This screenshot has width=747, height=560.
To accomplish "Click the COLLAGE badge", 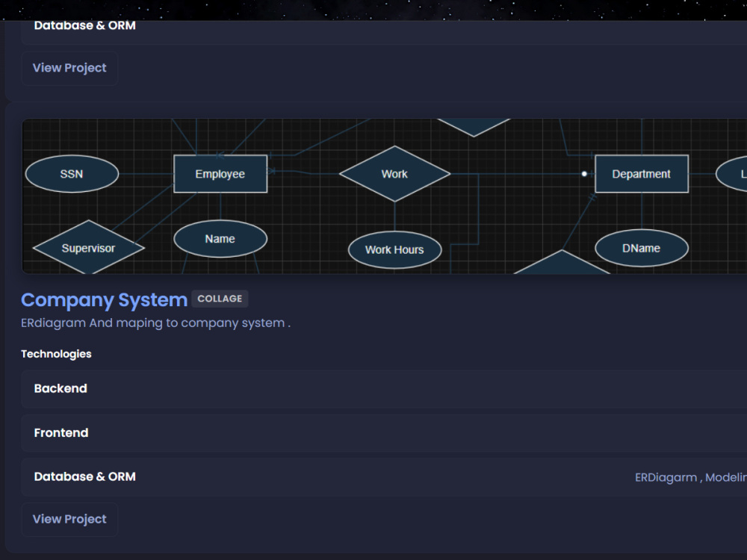I will 220,299.
